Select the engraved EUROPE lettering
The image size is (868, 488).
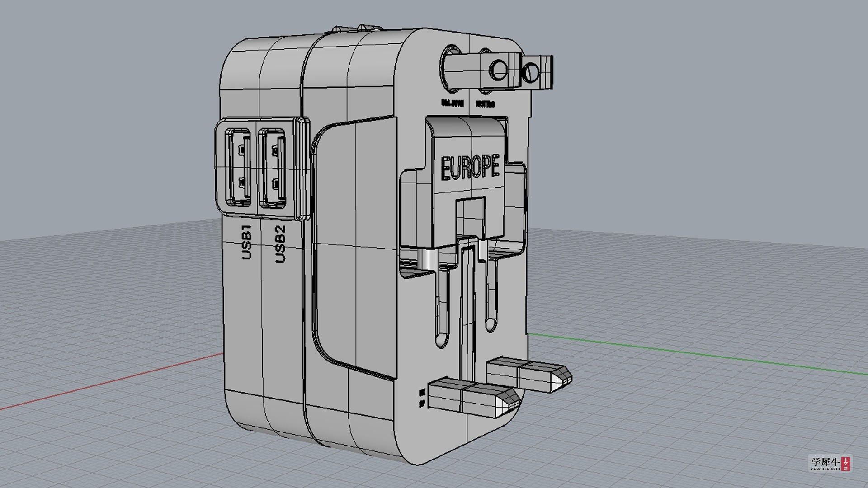coord(470,167)
